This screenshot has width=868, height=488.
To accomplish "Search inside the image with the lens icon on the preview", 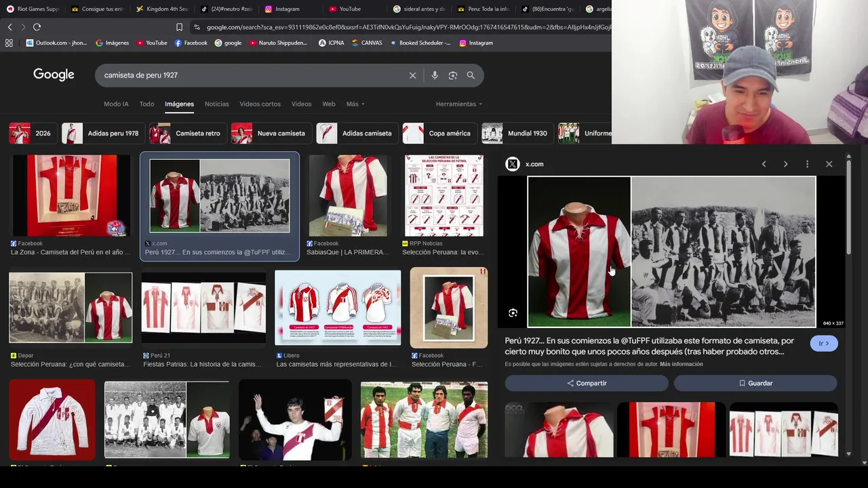I will click(513, 313).
